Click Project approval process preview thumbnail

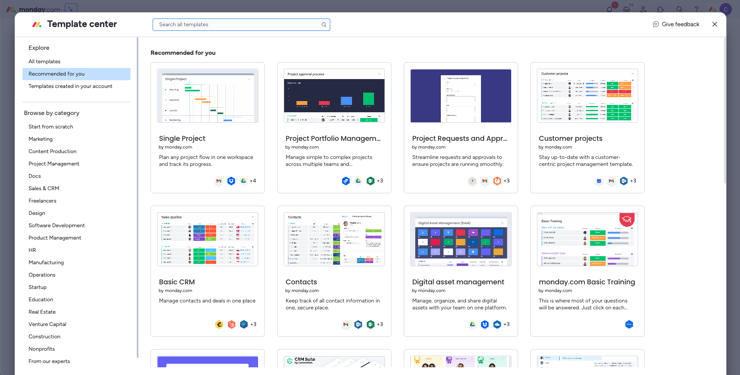(x=334, y=96)
